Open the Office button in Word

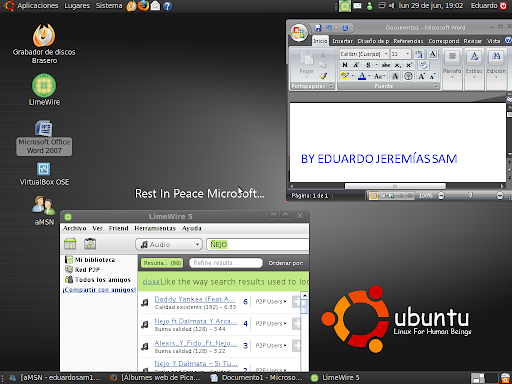(299, 33)
